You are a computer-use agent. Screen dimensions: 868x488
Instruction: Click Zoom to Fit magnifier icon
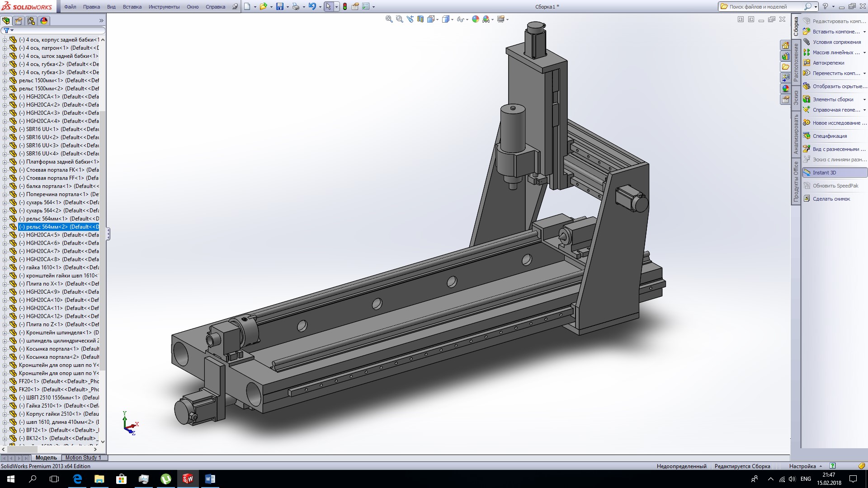(x=389, y=19)
